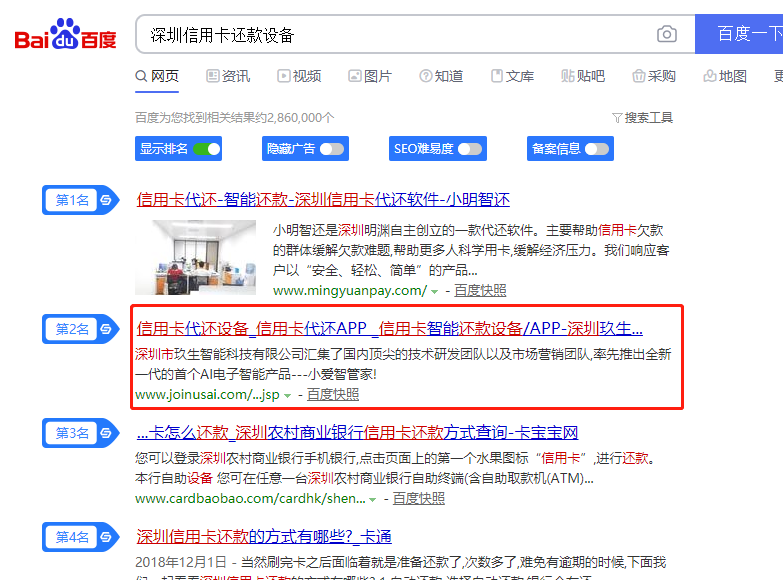
Task: Click the 图片 picture icon
Action: [x=355, y=76]
